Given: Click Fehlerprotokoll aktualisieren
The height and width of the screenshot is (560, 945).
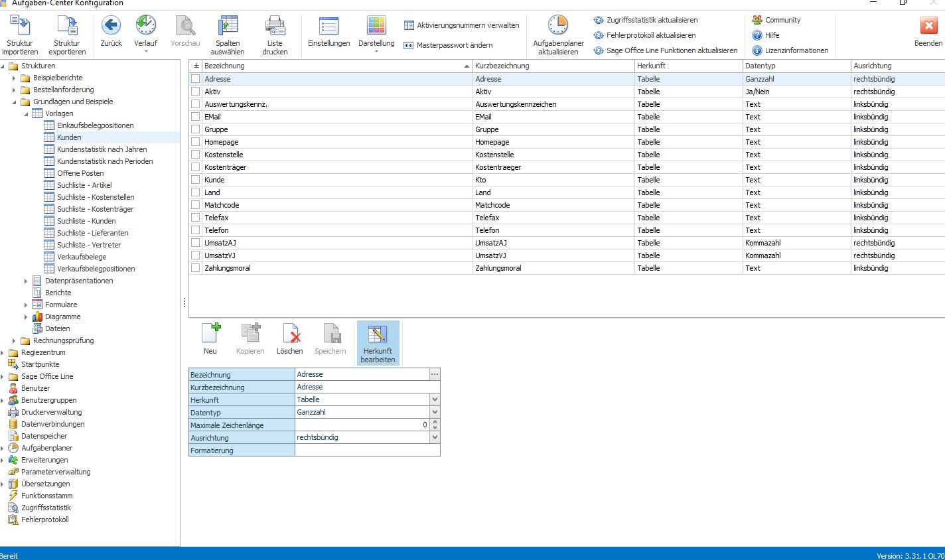Looking at the screenshot, I should click(x=644, y=35).
